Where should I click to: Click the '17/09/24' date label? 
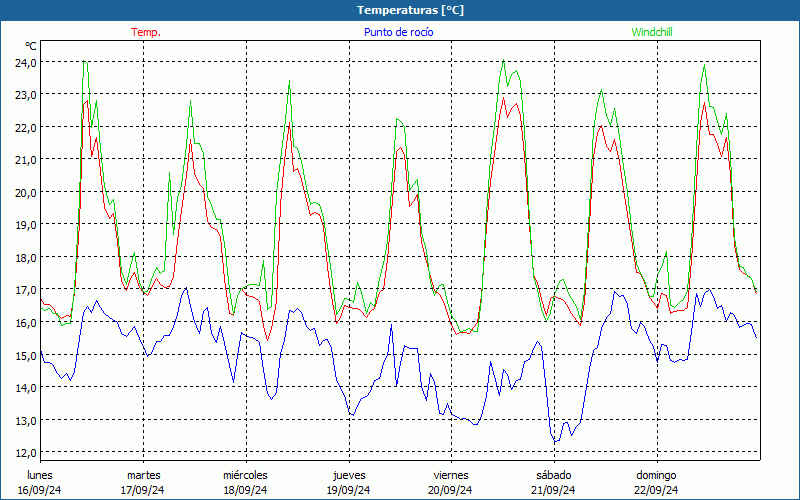coord(142,490)
